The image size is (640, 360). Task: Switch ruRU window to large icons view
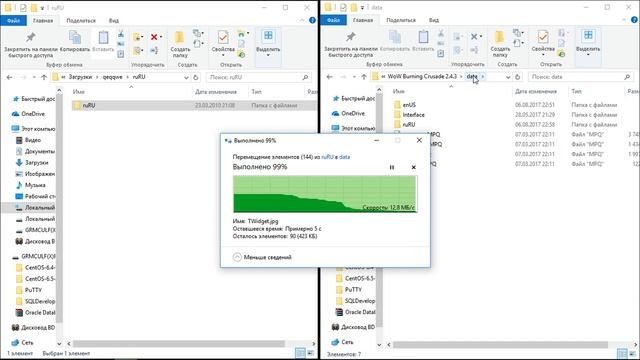311,353
